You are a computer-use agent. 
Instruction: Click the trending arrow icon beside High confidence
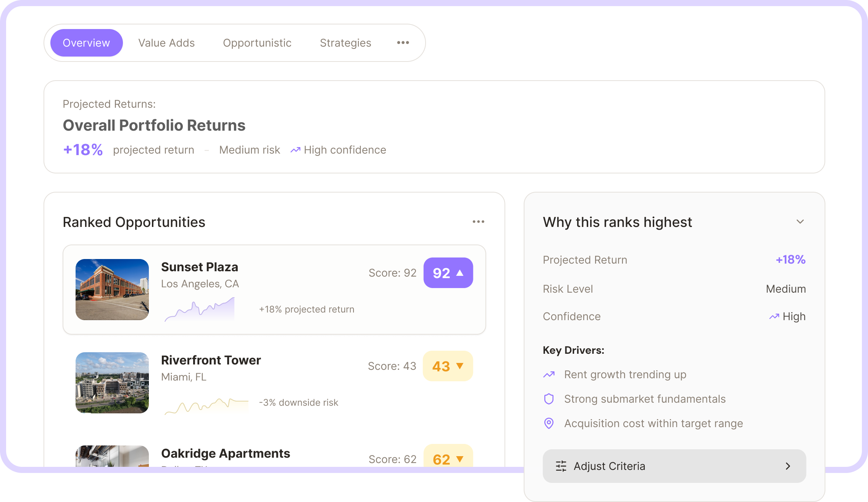coord(295,150)
